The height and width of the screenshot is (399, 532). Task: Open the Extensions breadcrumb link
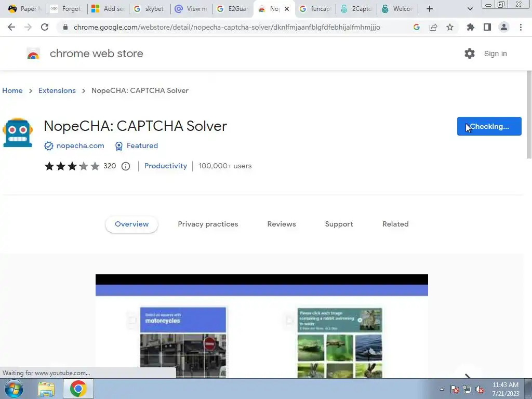(57, 90)
